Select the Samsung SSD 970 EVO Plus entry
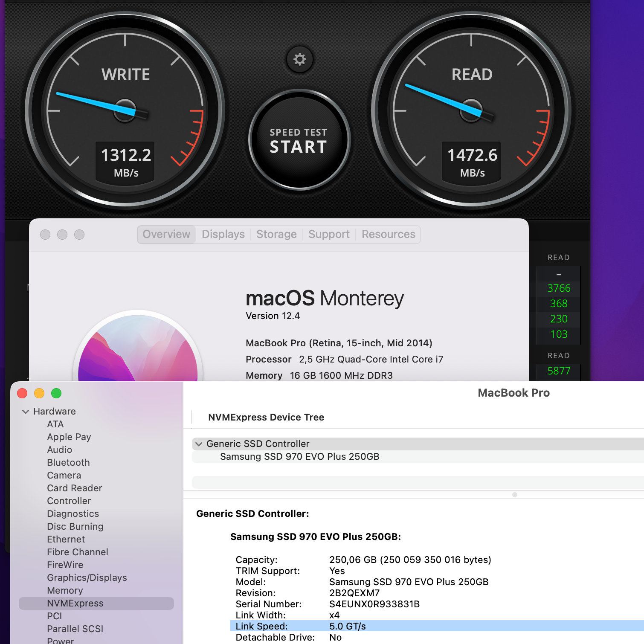This screenshot has height=644, width=644. 299,456
